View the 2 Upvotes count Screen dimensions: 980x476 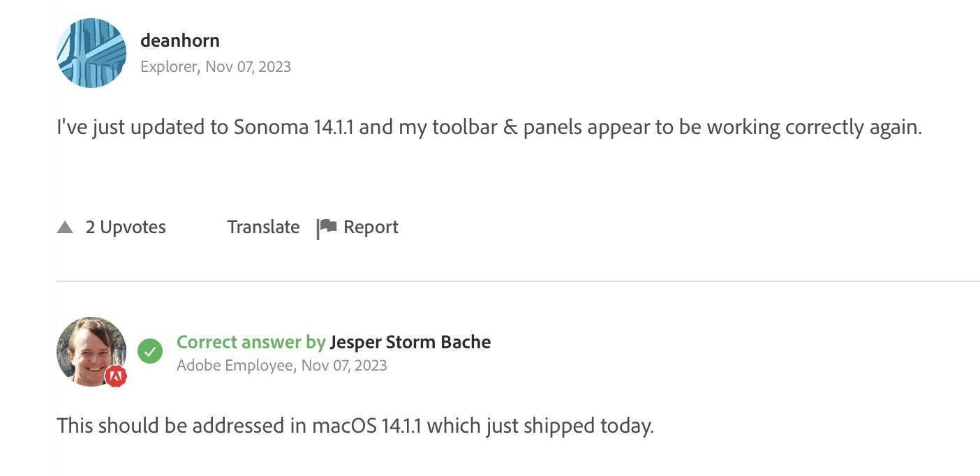[126, 228]
